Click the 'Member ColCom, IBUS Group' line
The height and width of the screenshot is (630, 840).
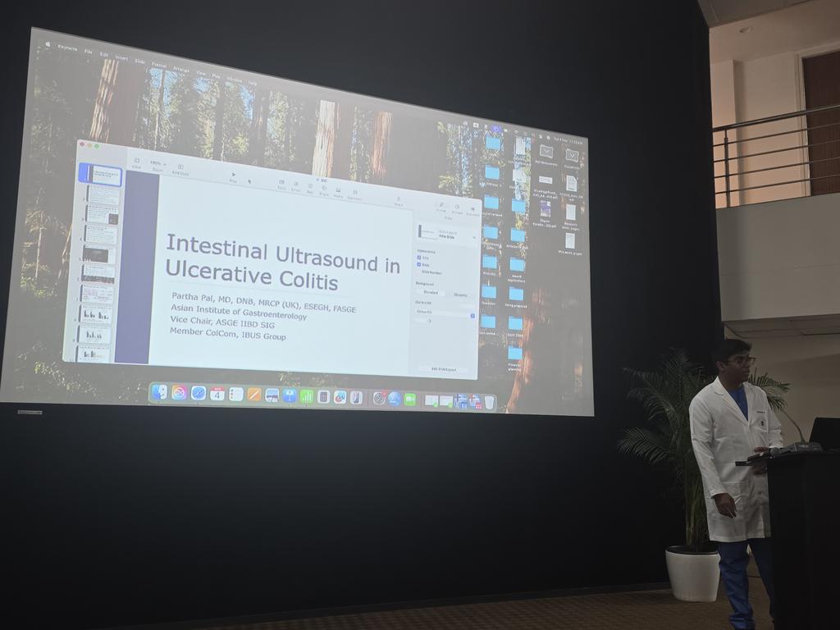tap(228, 334)
